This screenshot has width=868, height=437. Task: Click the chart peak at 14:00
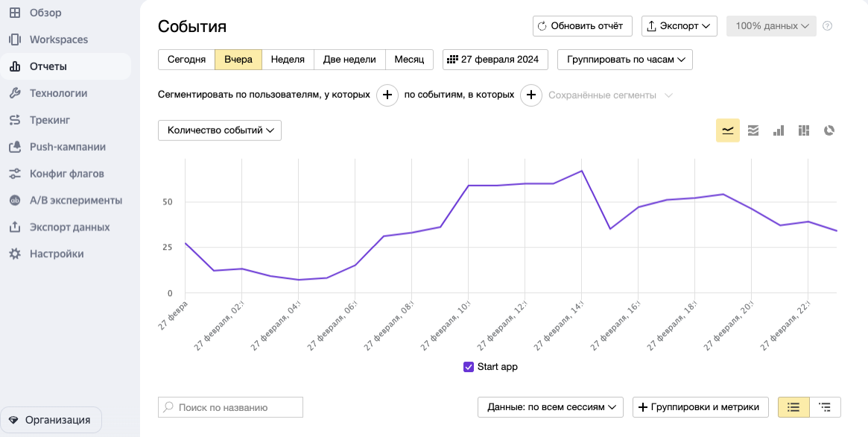click(x=581, y=171)
